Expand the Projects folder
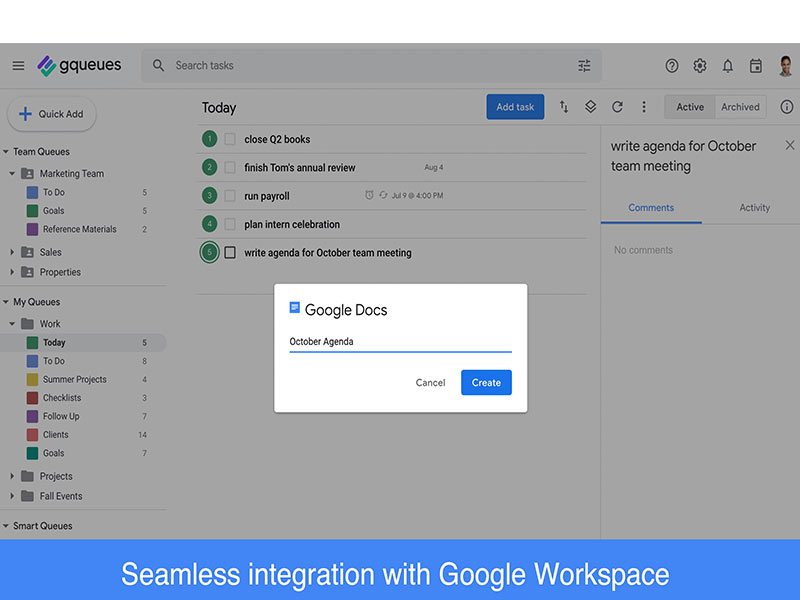 [x=13, y=477]
